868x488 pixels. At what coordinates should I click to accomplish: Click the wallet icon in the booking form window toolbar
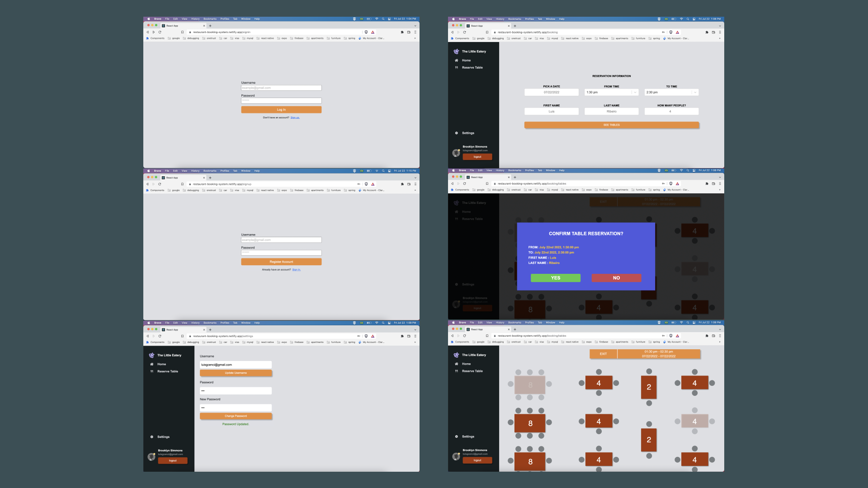(x=713, y=32)
